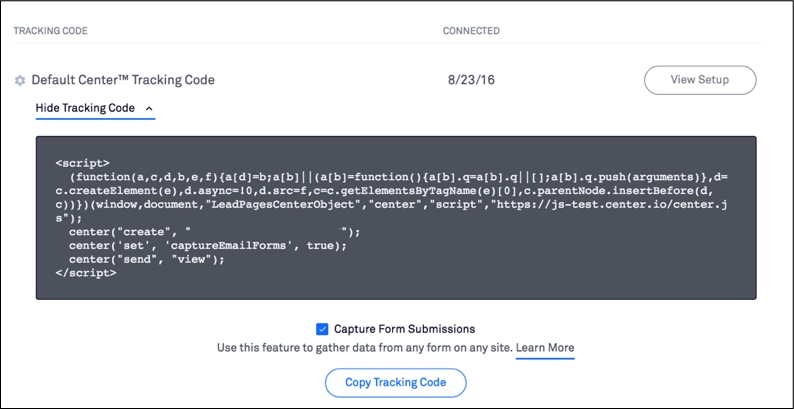794x409 pixels.
Task: Click the closing </script> tag
Action: pyautogui.click(x=86, y=273)
